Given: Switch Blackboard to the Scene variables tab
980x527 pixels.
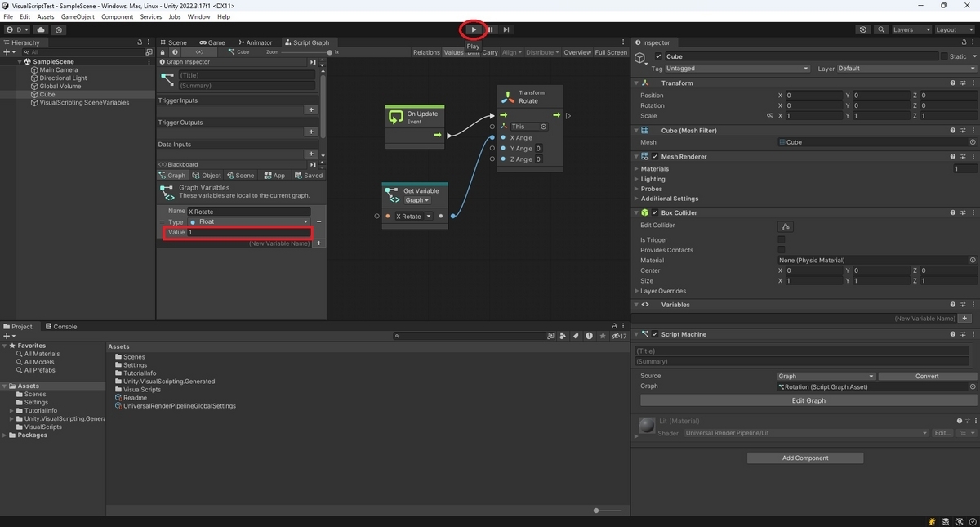Looking at the screenshot, I should point(240,175).
